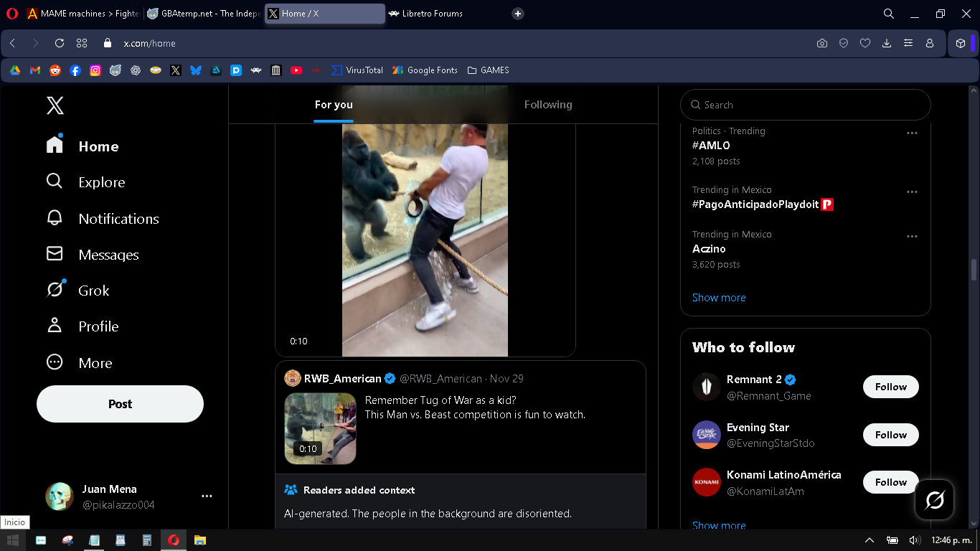Open the Instagram bookmark
This screenshot has height=551, width=980.
pos(95,70)
